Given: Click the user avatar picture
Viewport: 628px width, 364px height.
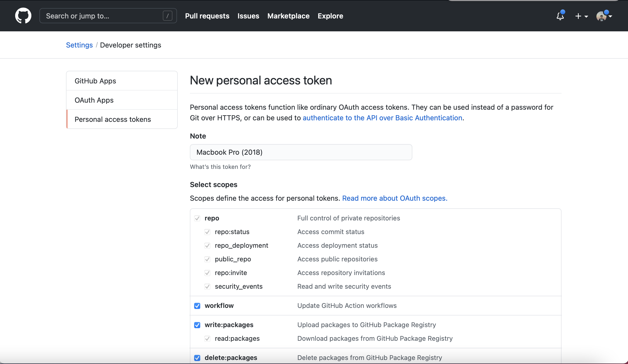Looking at the screenshot, I should (601, 17).
